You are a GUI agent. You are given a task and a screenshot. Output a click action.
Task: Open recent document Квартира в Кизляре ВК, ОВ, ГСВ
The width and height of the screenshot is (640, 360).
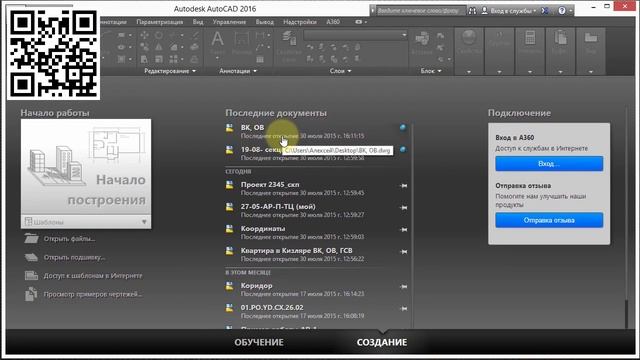point(296,251)
